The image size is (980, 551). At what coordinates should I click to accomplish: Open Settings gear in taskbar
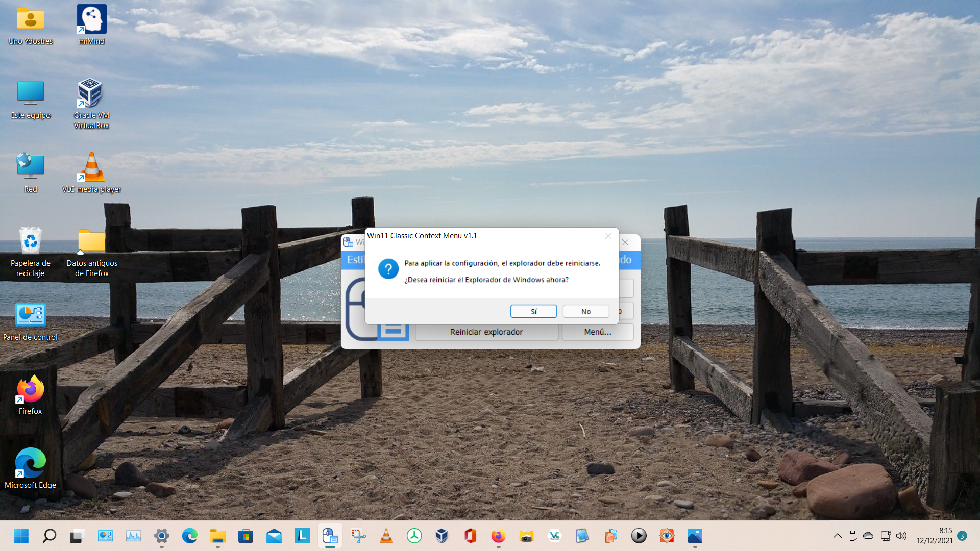click(x=162, y=536)
